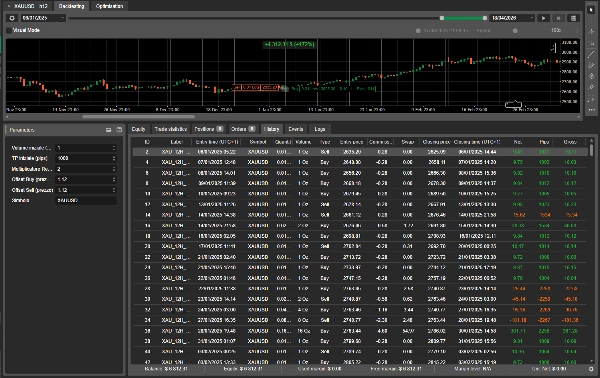Viewport: 600px width, 378px height.
Task: Sort by Swap column header
Action: click(407, 142)
